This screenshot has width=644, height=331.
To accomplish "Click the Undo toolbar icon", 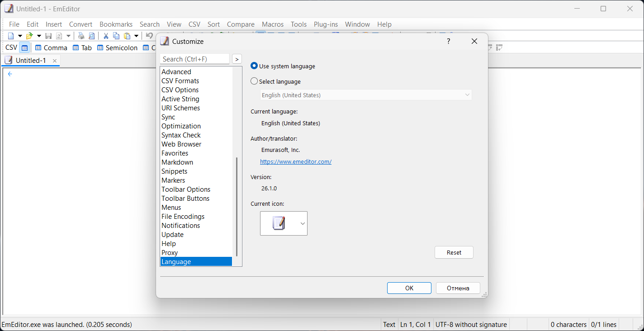I will (x=149, y=36).
